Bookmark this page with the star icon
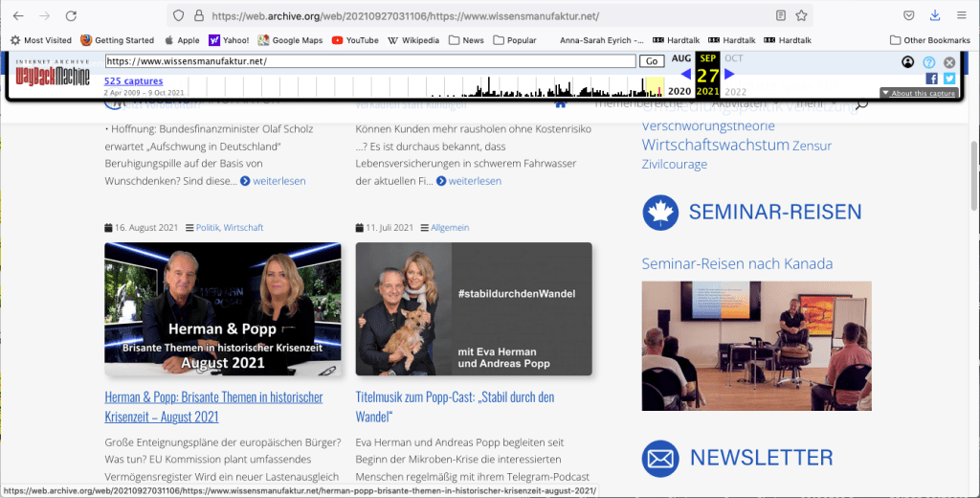 pos(802,15)
